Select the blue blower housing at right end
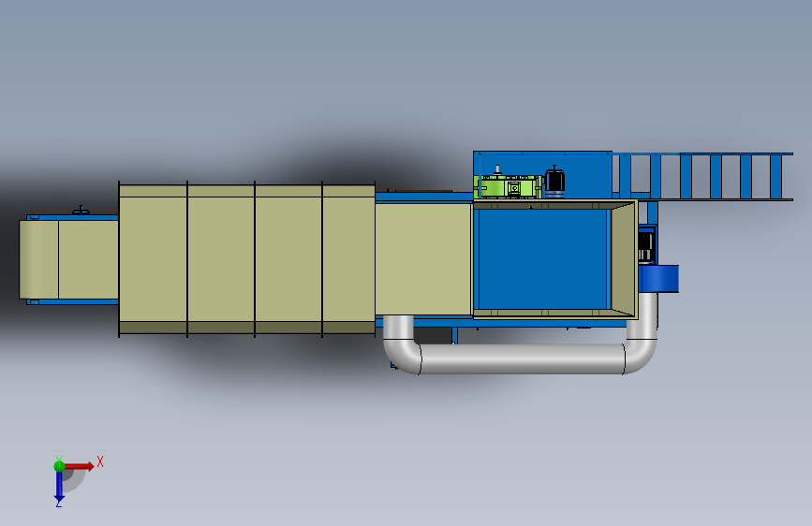Screen dimensions: 812x526 [x=659, y=279]
